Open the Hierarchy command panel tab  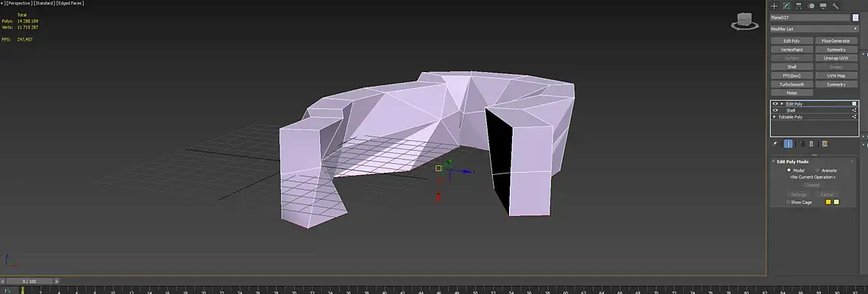tap(799, 6)
